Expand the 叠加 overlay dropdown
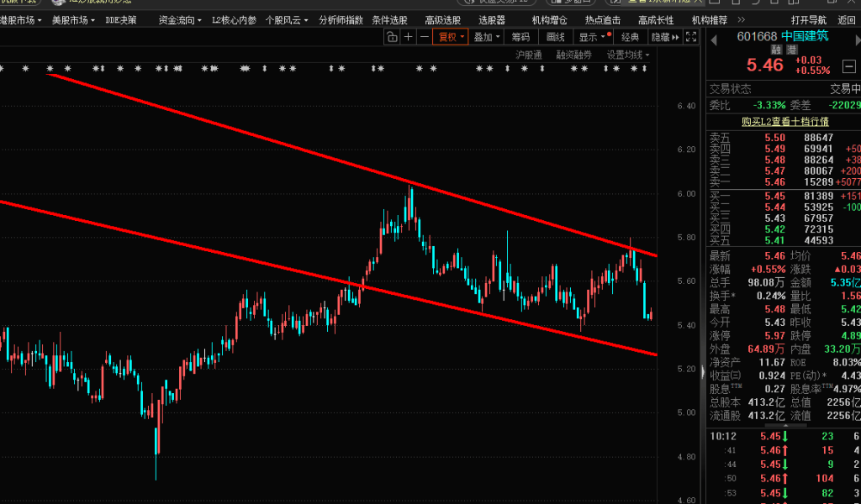861x504 pixels. click(x=486, y=37)
